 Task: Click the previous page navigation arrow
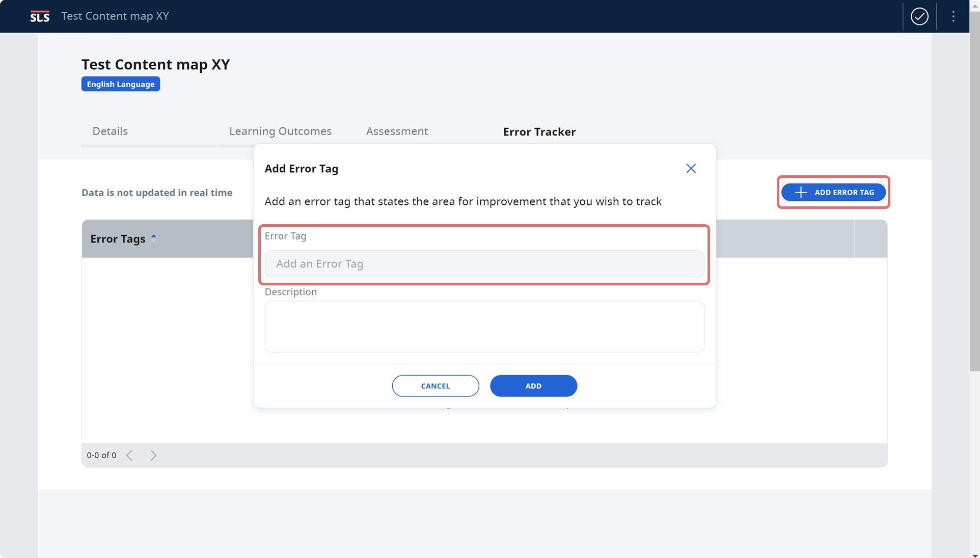130,455
